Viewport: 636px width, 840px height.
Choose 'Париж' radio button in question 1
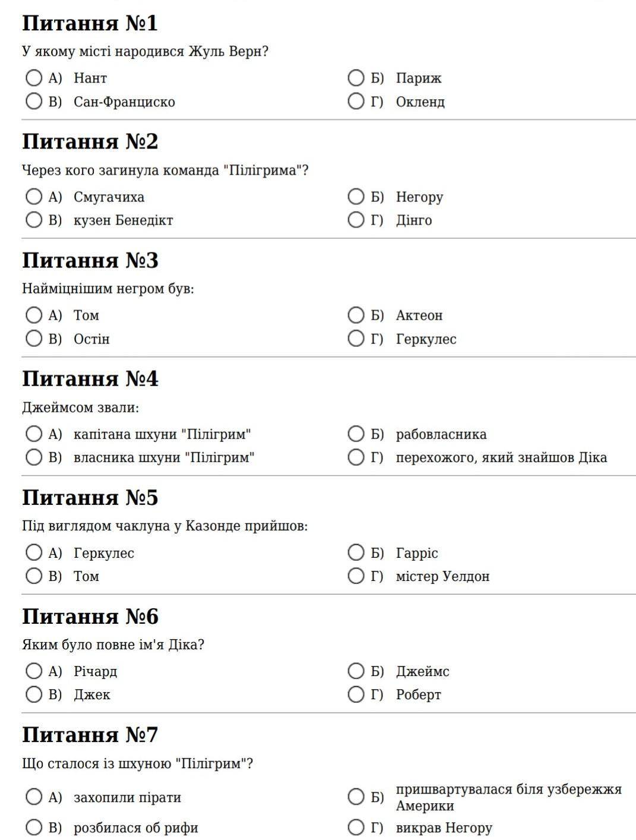coord(356,78)
